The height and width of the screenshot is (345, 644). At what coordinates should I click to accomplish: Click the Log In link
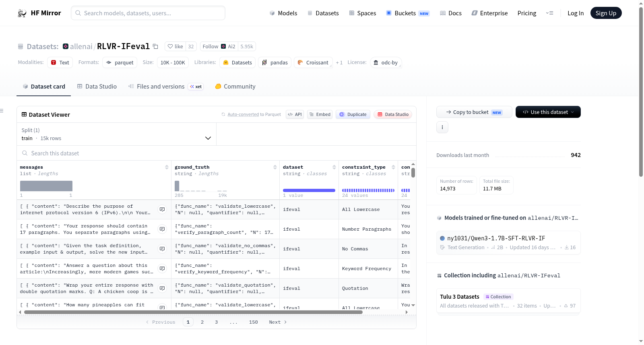(x=576, y=13)
